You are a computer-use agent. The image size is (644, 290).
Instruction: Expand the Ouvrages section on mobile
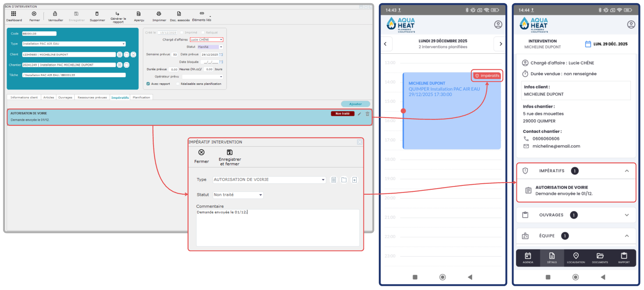[626, 215]
